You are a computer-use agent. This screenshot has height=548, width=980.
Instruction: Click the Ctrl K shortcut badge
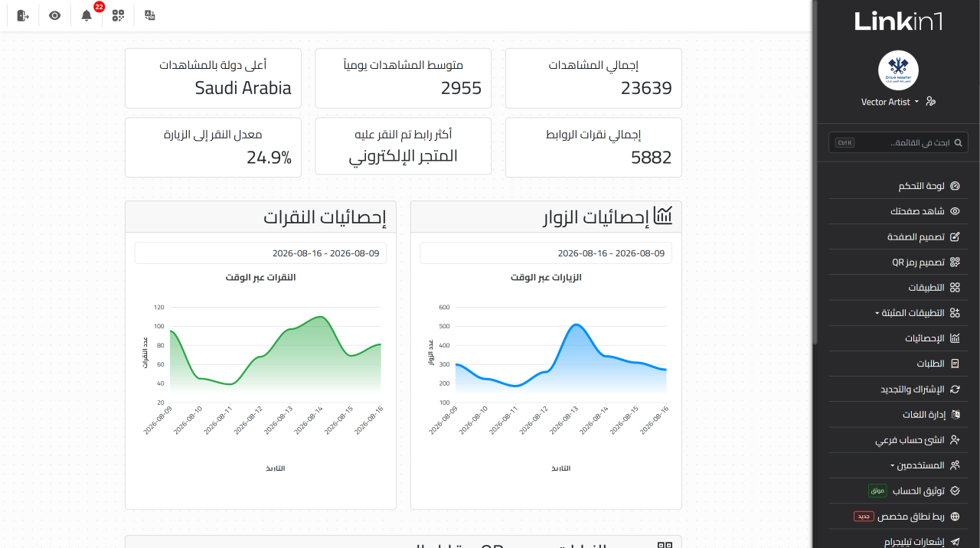[x=844, y=142]
